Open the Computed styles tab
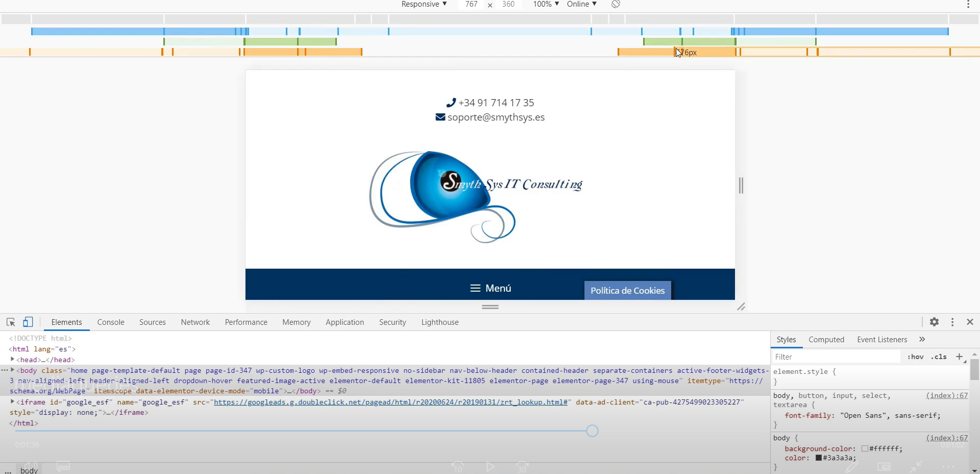 (x=826, y=340)
